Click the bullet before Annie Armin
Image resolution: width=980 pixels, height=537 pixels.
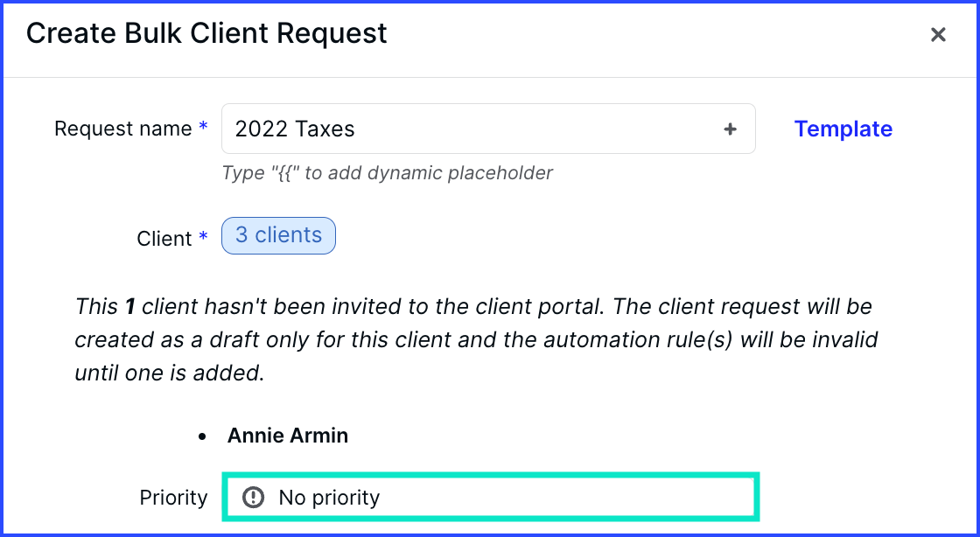pyautogui.click(x=202, y=436)
